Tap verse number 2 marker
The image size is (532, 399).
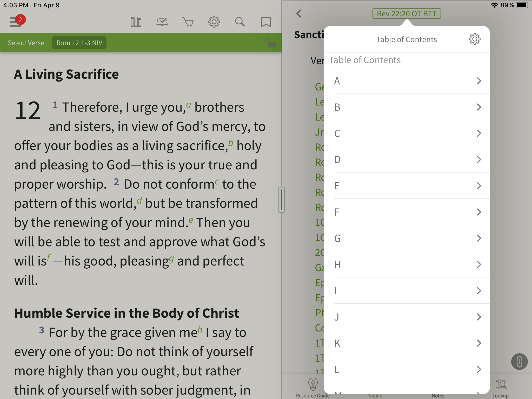coord(116,182)
